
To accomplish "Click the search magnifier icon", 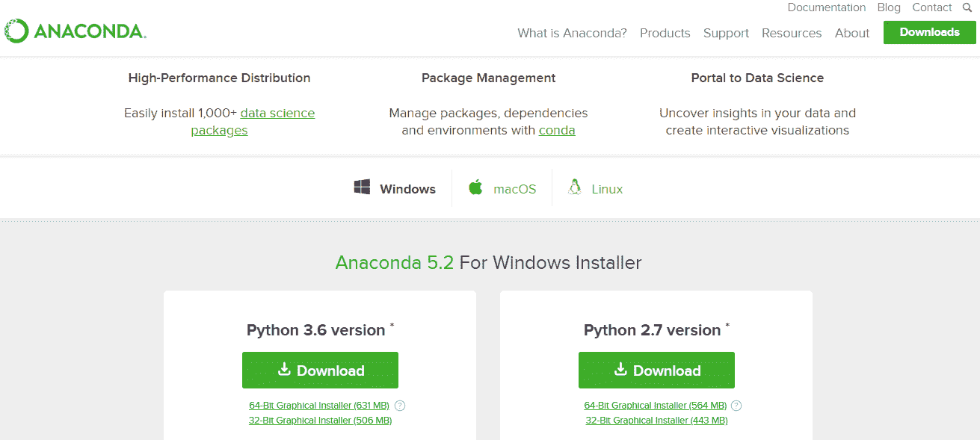I will pos(967,7).
